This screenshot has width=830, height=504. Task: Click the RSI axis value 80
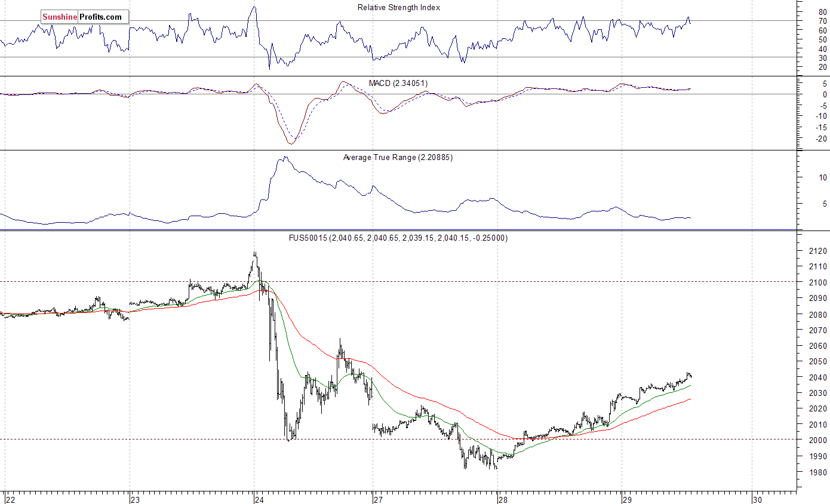click(x=822, y=12)
